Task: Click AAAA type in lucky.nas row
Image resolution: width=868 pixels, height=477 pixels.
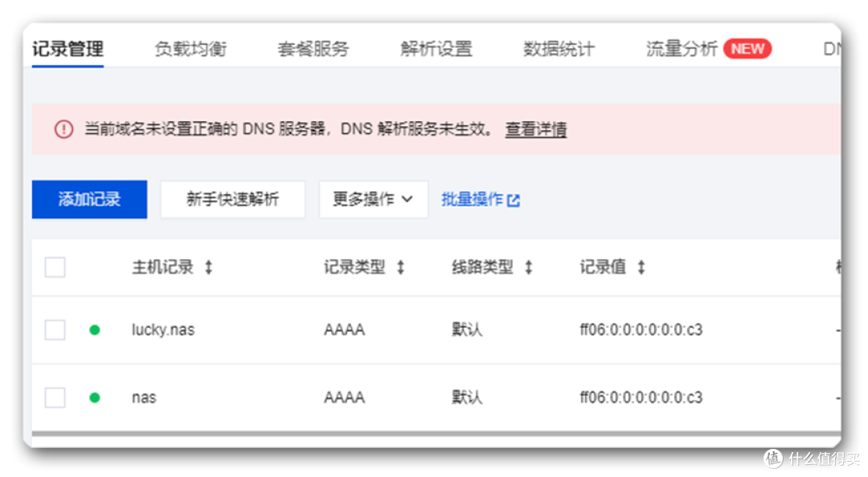Action: tap(344, 330)
